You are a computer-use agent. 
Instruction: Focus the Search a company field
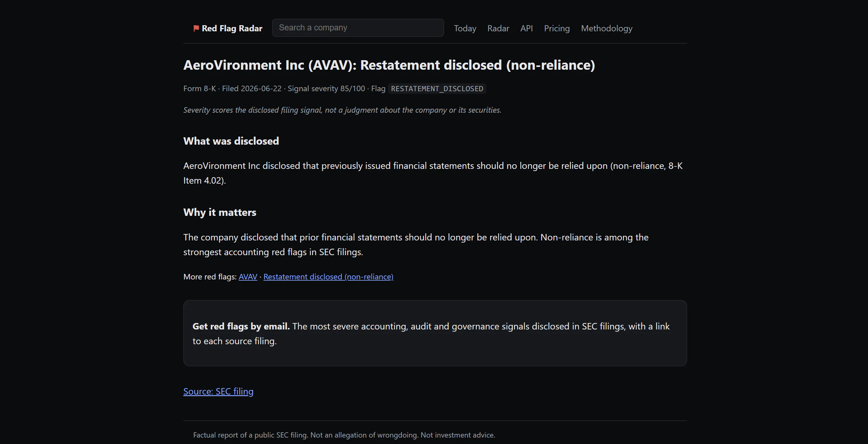[x=358, y=28]
